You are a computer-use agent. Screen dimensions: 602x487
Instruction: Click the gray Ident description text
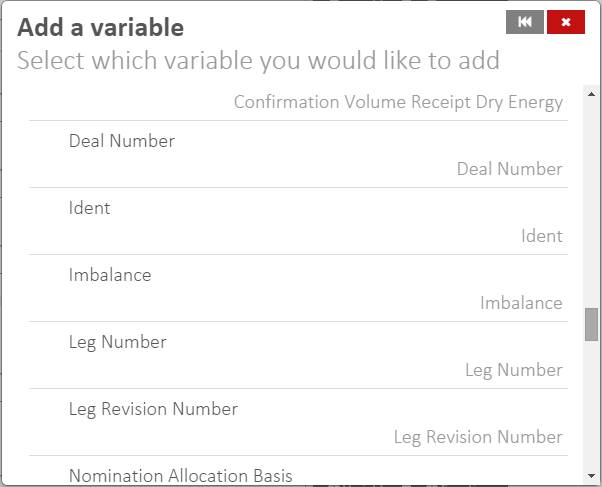pos(541,236)
